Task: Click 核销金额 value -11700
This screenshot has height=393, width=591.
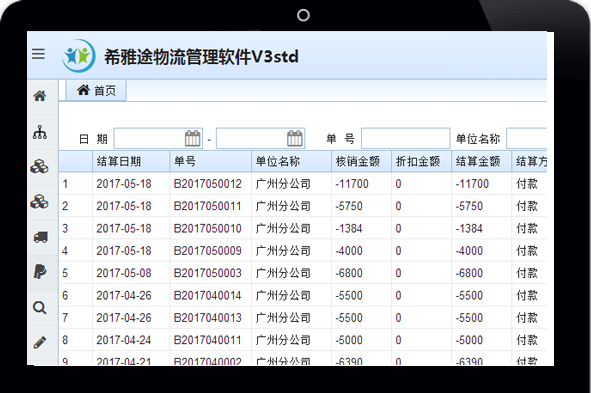Action: click(x=352, y=184)
